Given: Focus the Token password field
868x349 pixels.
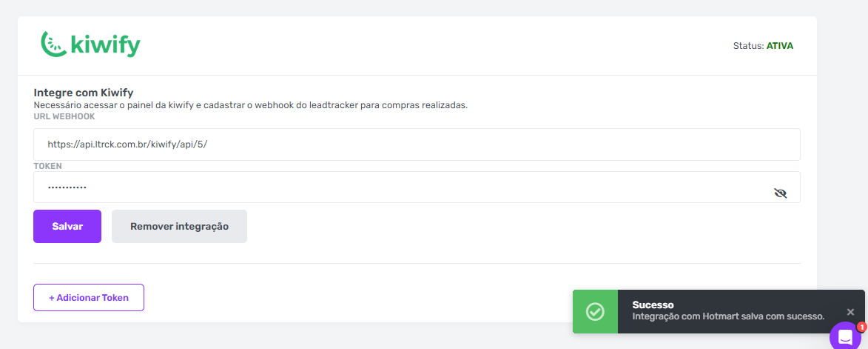Looking at the screenshot, I should click(x=417, y=187).
